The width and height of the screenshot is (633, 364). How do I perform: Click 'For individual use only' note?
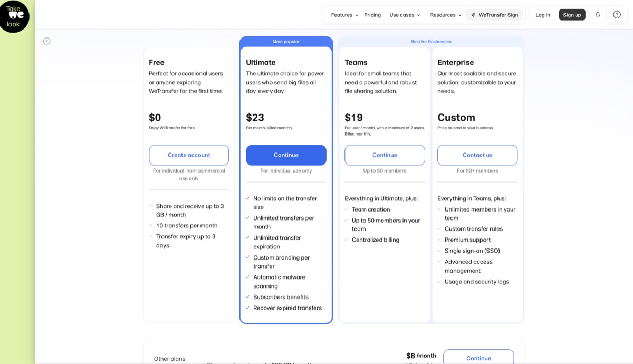(286, 171)
